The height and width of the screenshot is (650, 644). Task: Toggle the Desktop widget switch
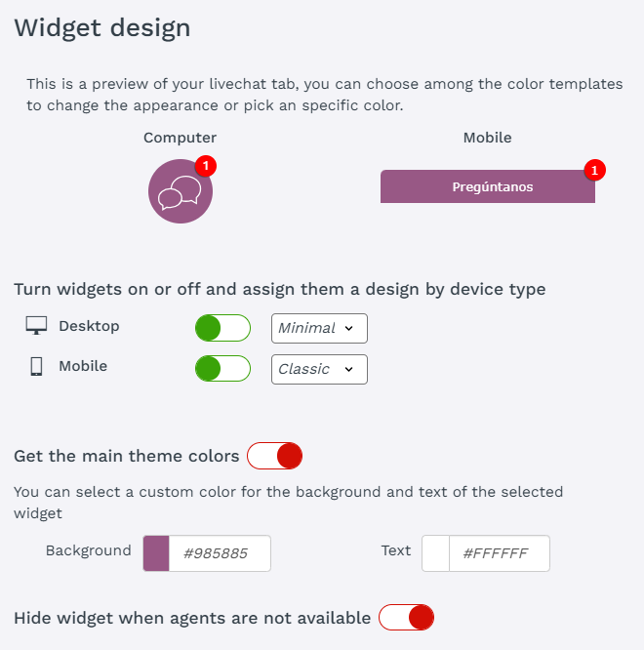pyautogui.click(x=222, y=328)
